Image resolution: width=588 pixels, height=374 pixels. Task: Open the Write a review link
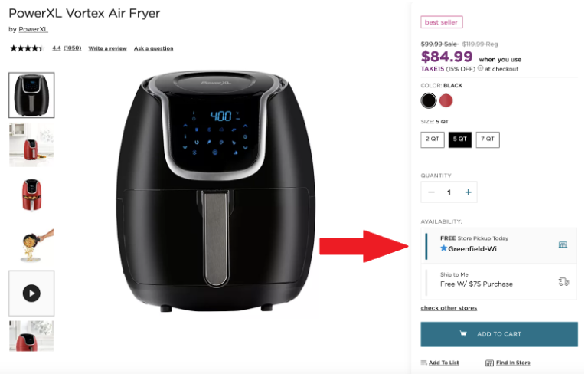point(108,48)
